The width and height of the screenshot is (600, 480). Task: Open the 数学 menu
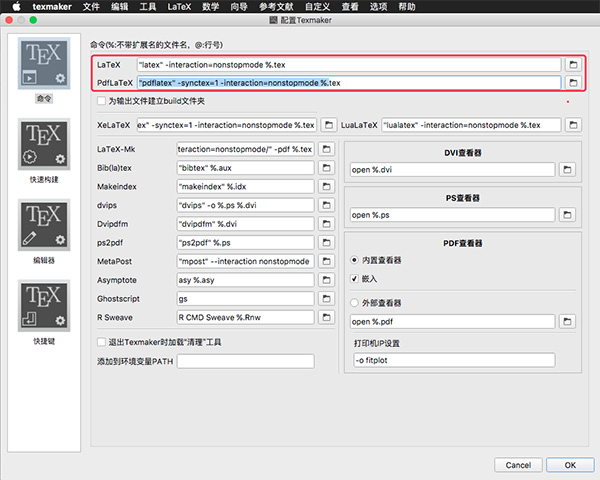pyautogui.click(x=210, y=7)
